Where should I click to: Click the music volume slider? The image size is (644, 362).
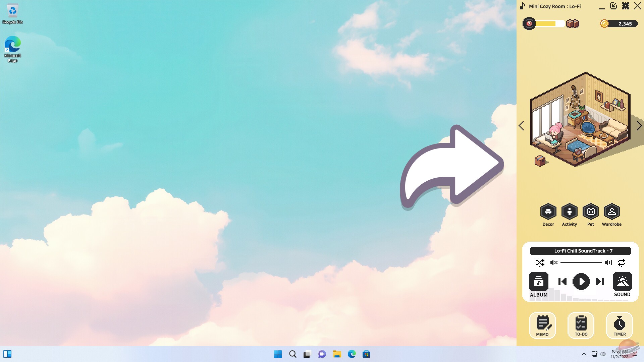click(581, 262)
